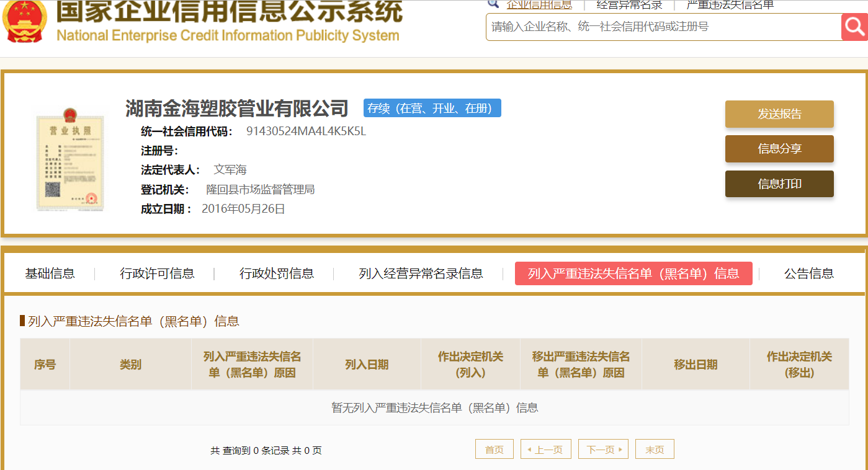Click the 作出决定机关（列入）column header
Viewport: 868px width, 470px height.
point(470,365)
